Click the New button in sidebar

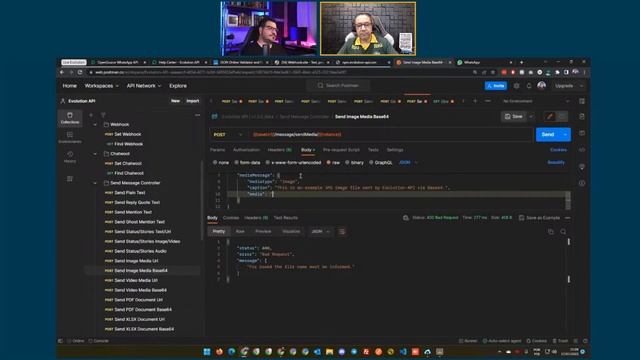click(x=176, y=101)
